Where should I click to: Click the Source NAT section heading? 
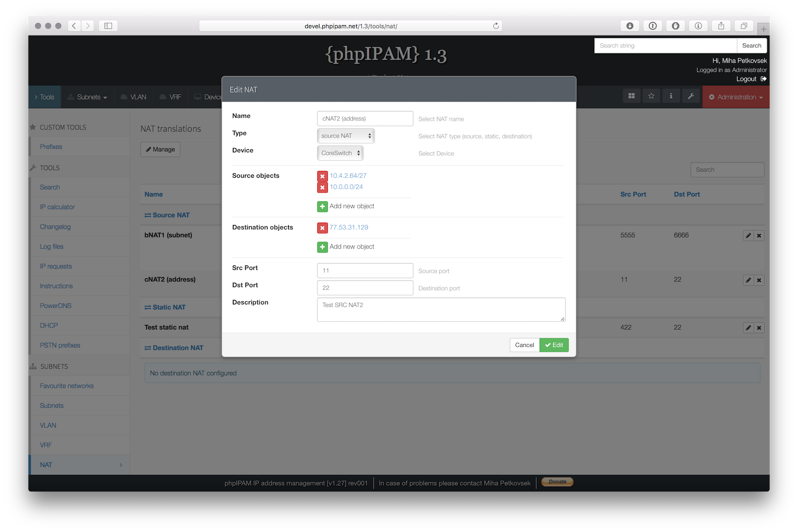click(x=167, y=215)
